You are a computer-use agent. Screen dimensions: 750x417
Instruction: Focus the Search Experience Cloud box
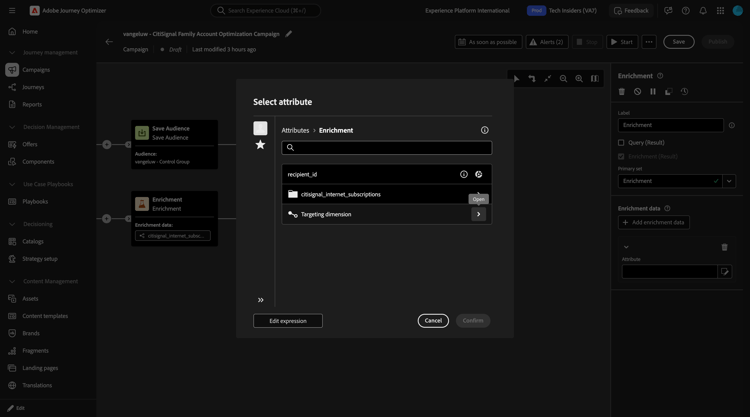(x=265, y=11)
